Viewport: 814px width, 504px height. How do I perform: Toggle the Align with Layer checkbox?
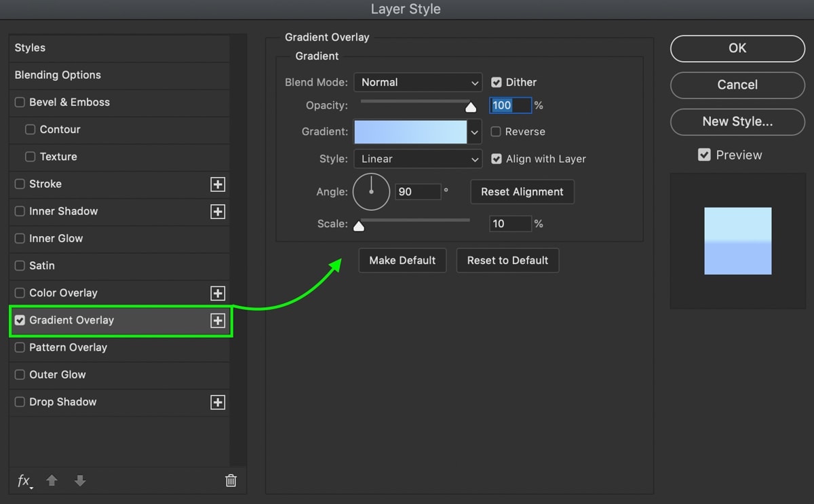[497, 159]
